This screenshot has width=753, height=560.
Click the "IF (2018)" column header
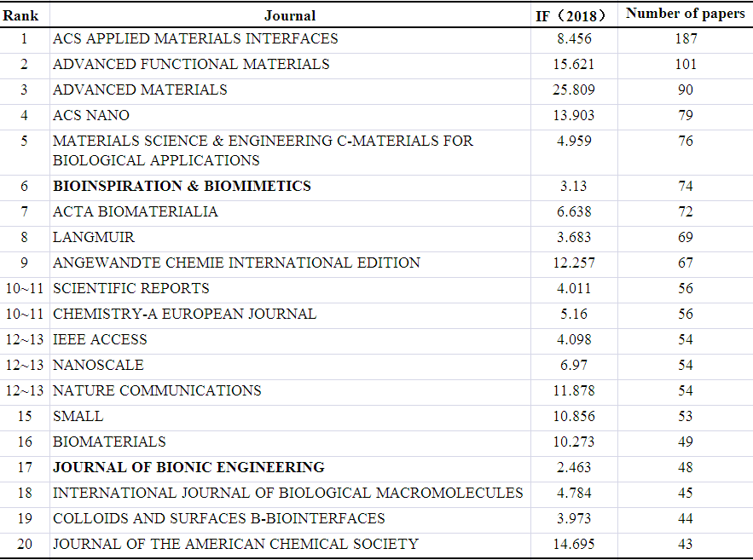(x=570, y=16)
